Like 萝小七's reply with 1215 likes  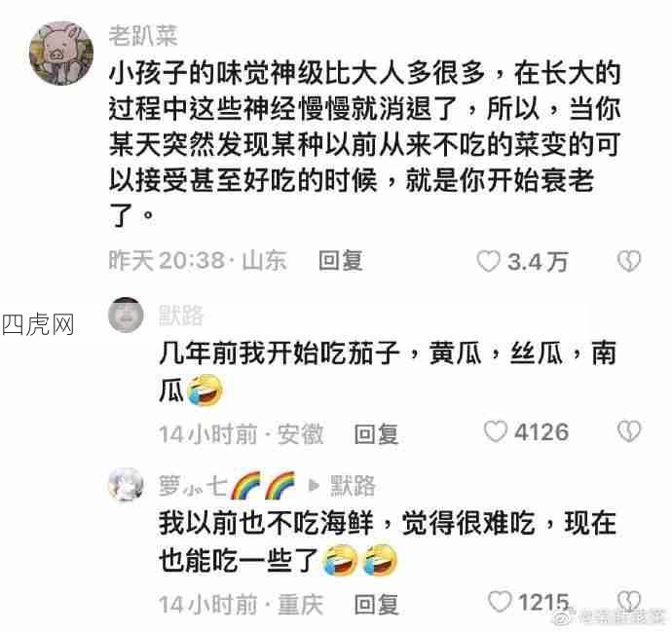(x=500, y=602)
